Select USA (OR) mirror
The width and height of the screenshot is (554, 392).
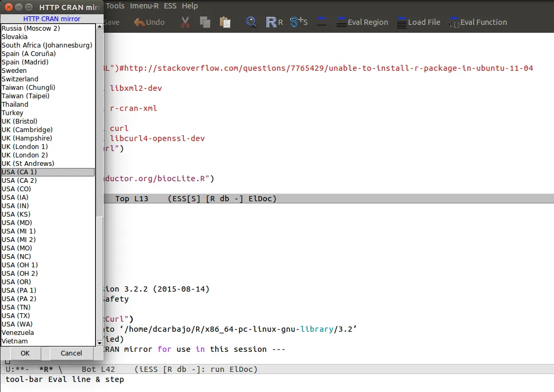tap(48, 282)
